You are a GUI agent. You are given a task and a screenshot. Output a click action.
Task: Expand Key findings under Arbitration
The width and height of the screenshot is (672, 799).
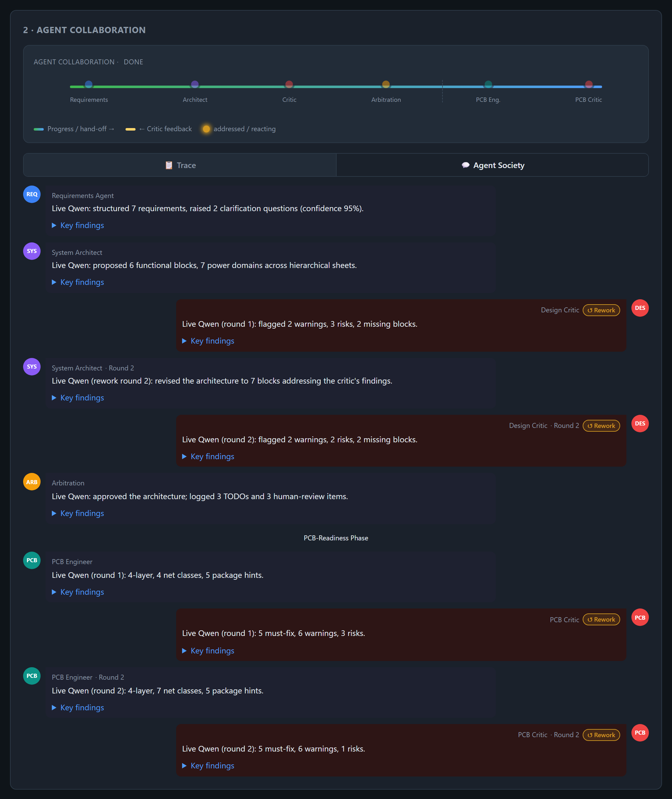point(78,513)
